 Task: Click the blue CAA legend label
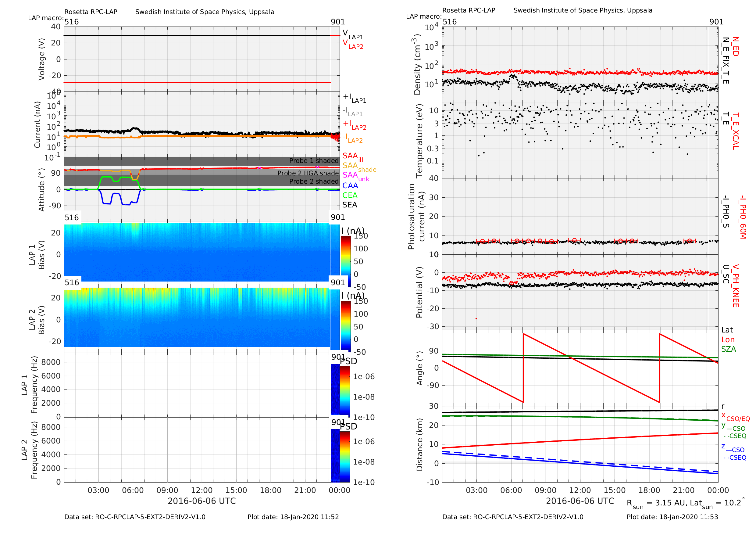pos(350,186)
